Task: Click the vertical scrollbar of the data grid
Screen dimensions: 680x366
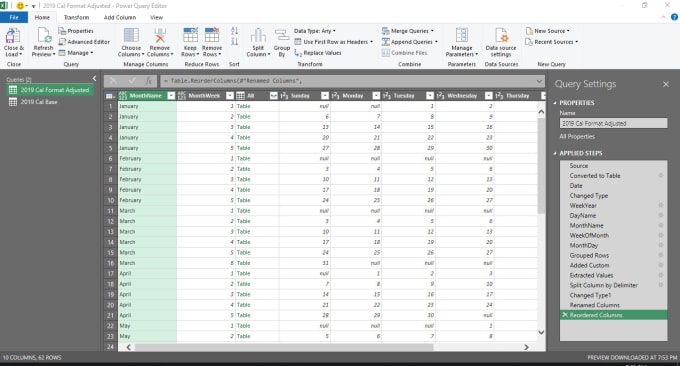Action: (541, 166)
